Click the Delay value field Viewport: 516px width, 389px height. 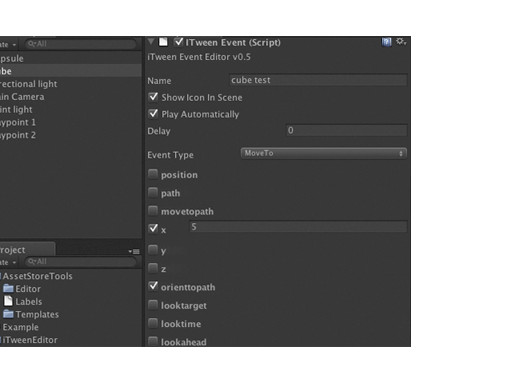pos(346,130)
